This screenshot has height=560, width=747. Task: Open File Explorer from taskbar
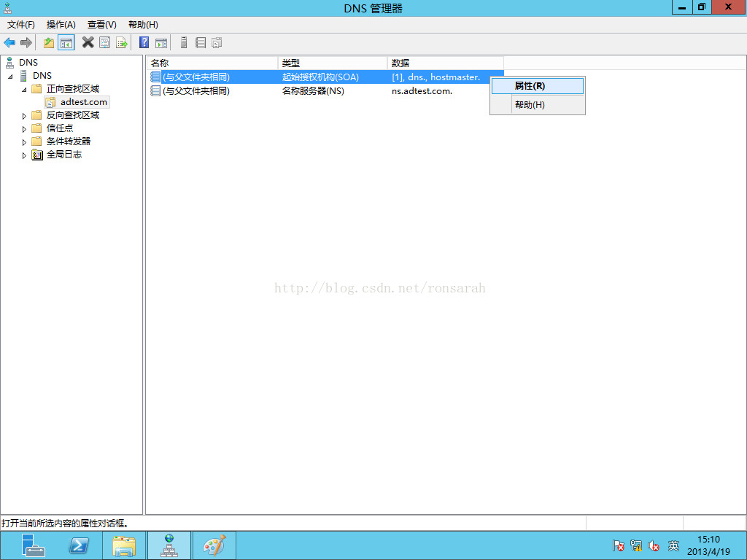coord(124,545)
